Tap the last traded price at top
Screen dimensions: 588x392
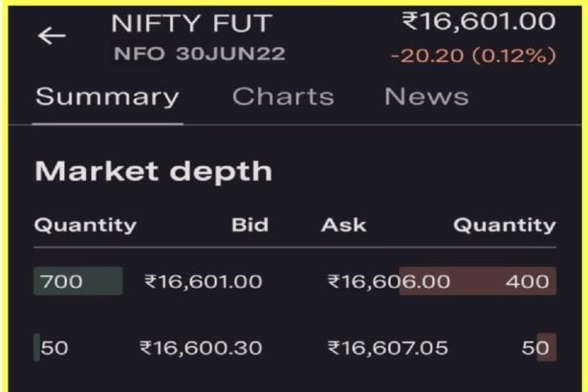[478, 21]
